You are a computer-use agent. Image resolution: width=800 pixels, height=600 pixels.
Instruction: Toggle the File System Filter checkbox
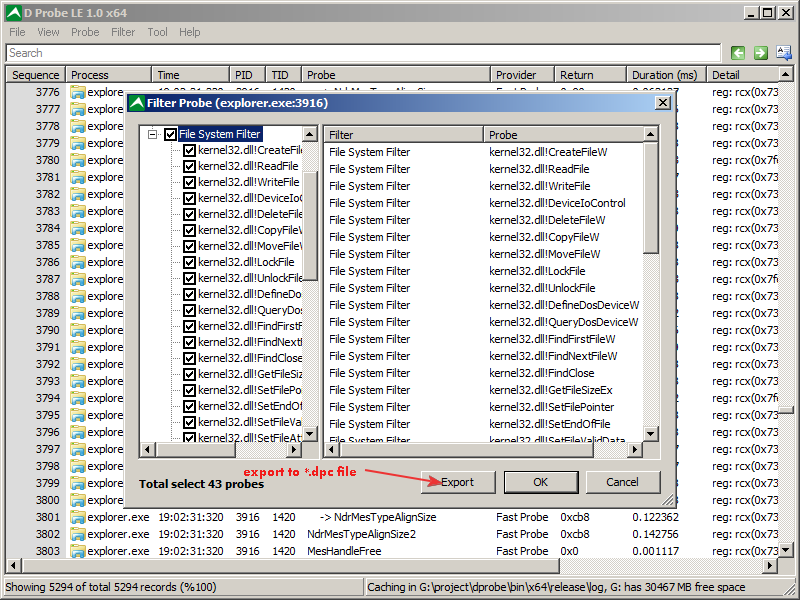point(170,134)
